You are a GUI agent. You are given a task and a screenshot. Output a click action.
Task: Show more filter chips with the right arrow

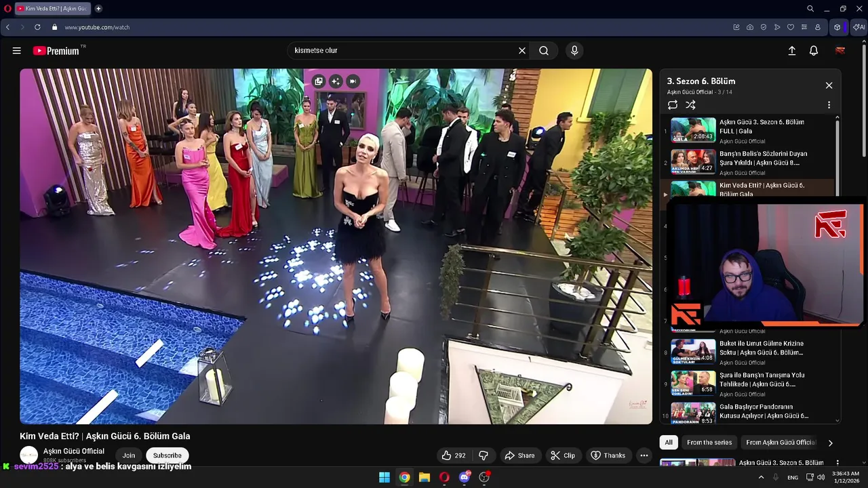pyautogui.click(x=830, y=443)
